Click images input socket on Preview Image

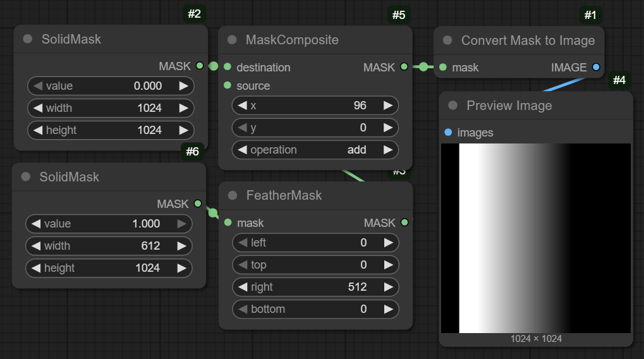coord(448,132)
